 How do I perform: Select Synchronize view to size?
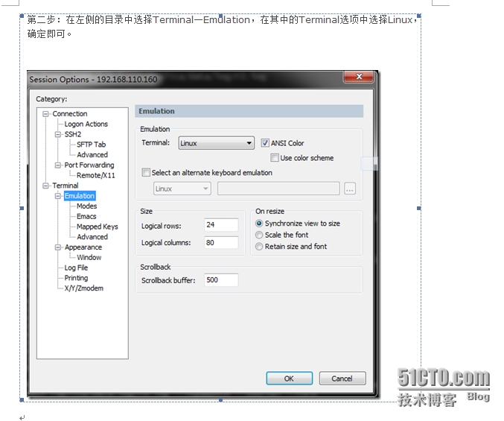pyautogui.click(x=259, y=224)
